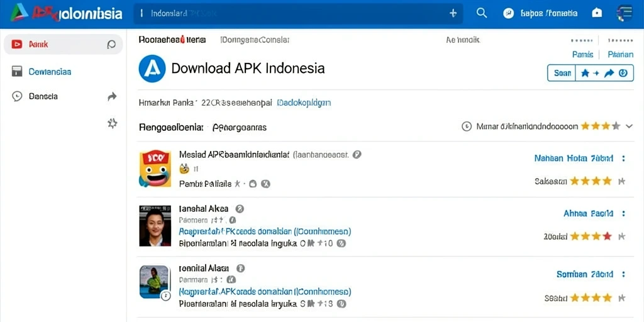644x322 pixels.
Task: Click the badge icon after Ianshal Akaa
Action: [x=240, y=209]
